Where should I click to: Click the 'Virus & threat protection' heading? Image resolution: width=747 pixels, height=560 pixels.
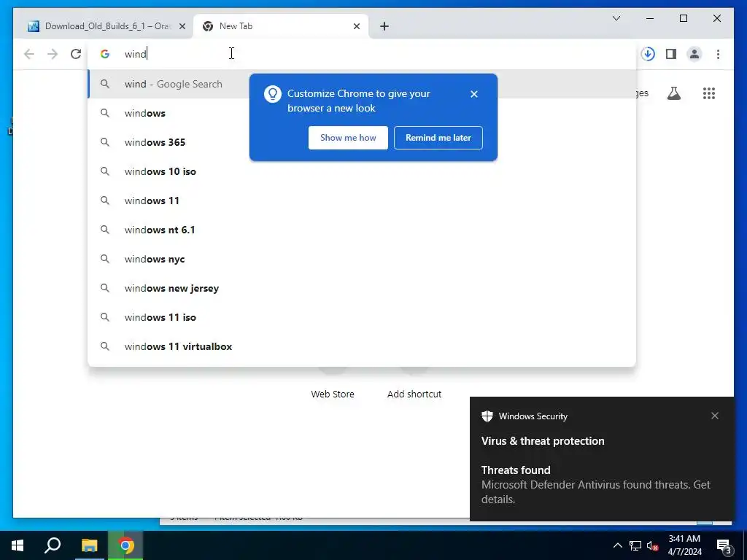(543, 441)
